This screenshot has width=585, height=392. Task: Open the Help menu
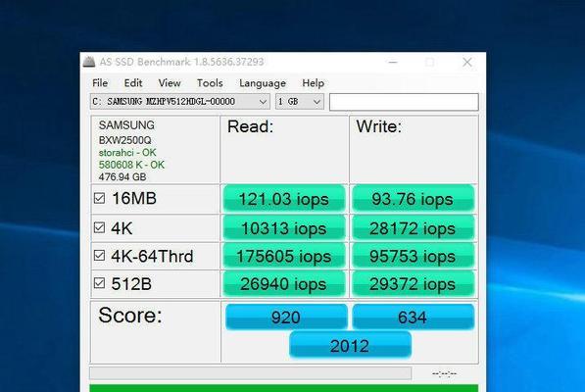tap(313, 82)
